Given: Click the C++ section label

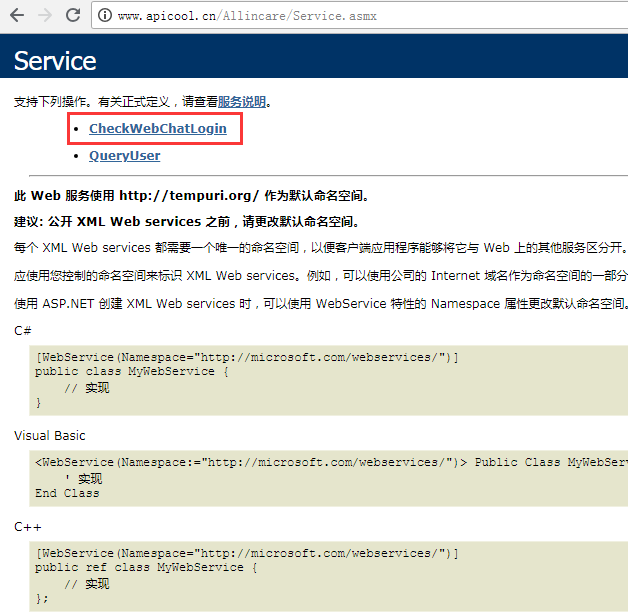Looking at the screenshot, I should 26,527.
